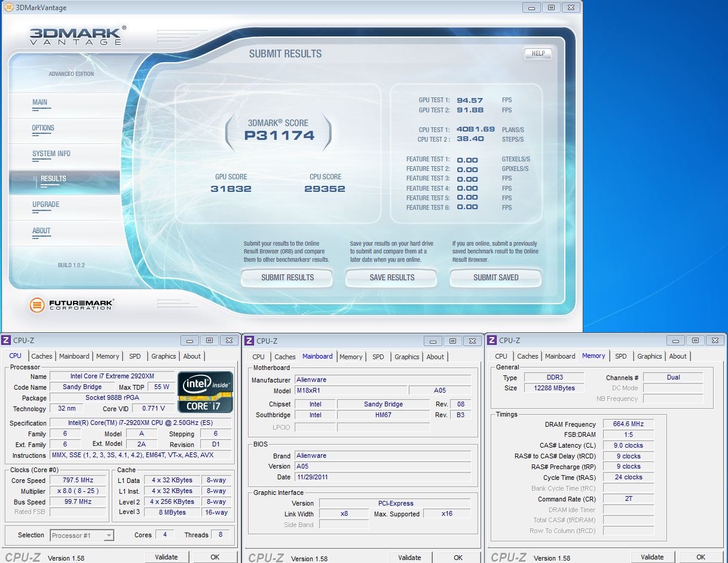Click the motherboard Model field M18xR1
The height and width of the screenshot is (563, 728).
[x=351, y=391]
